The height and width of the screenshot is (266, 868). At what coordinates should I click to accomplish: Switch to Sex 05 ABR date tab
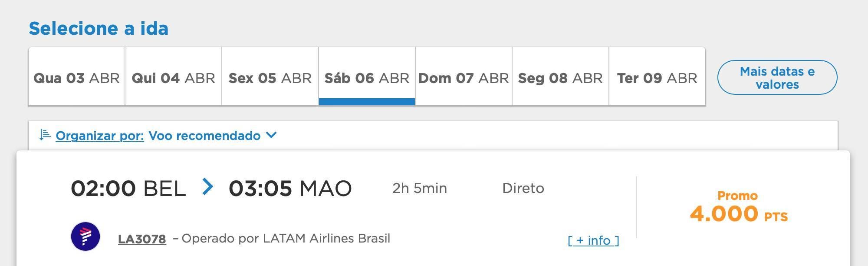pyautogui.click(x=270, y=76)
